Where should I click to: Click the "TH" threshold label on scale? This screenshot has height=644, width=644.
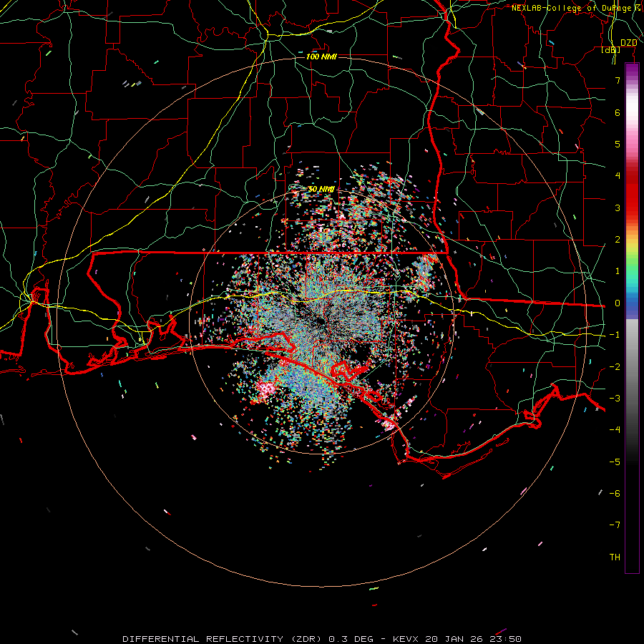pos(615,557)
